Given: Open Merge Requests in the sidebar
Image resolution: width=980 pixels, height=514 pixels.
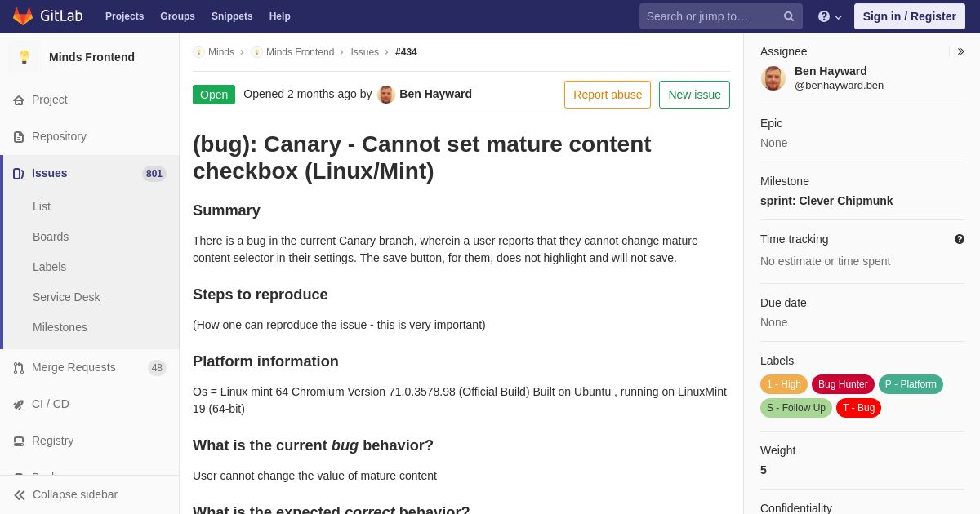Looking at the screenshot, I should click(73, 367).
